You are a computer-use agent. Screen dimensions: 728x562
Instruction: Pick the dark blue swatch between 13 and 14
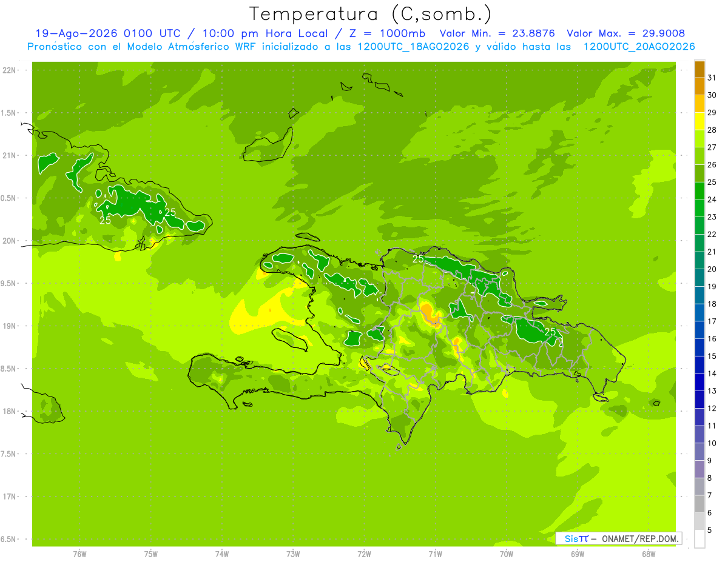point(699,383)
